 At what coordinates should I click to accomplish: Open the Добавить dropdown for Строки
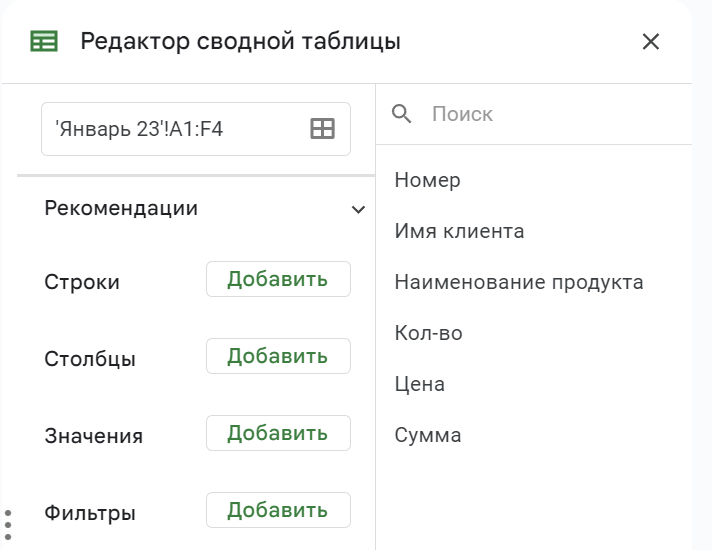(278, 280)
